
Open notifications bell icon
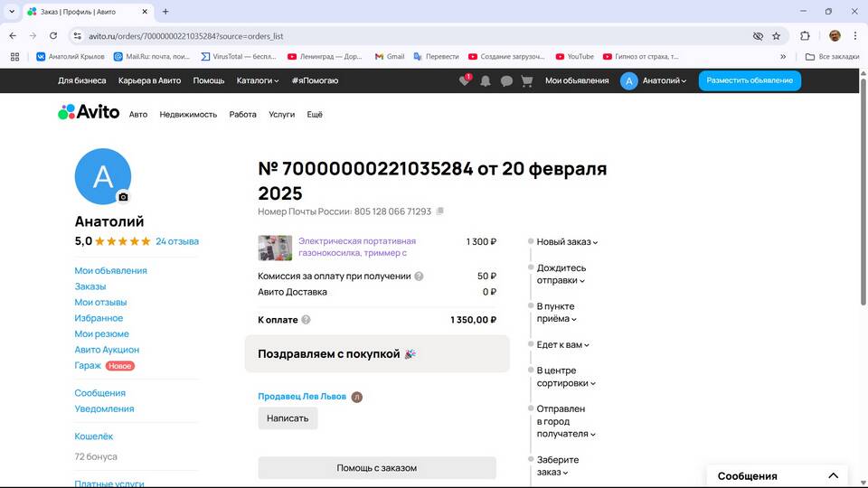pyautogui.click(x=486, y=80)
